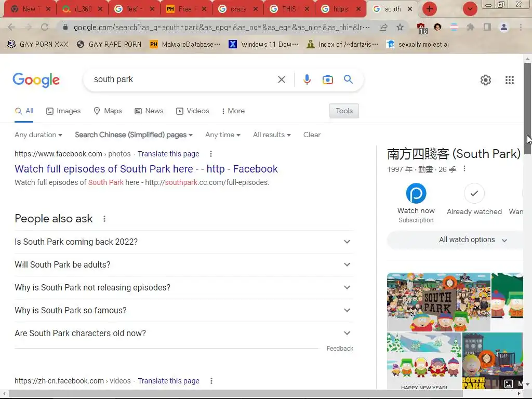Bookmark this page with star icon
Image resolution: width=532 pixels, height=399 pixels.
pyautogui.click(x=400, y=27)
